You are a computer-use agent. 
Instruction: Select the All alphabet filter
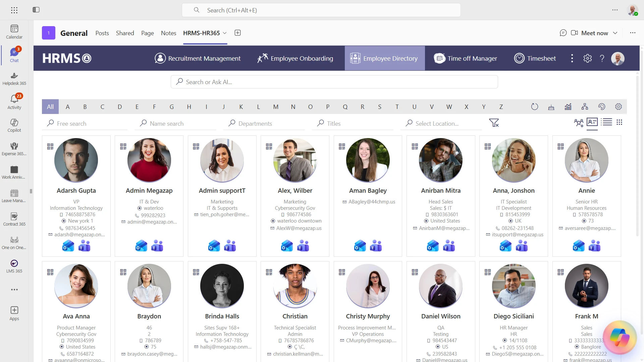(50, 107)
